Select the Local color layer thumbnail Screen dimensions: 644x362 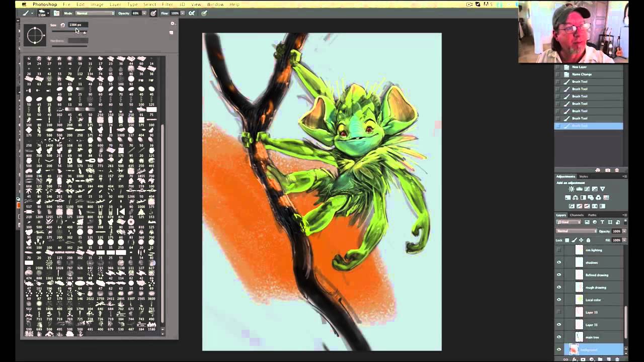coord(579,300)
